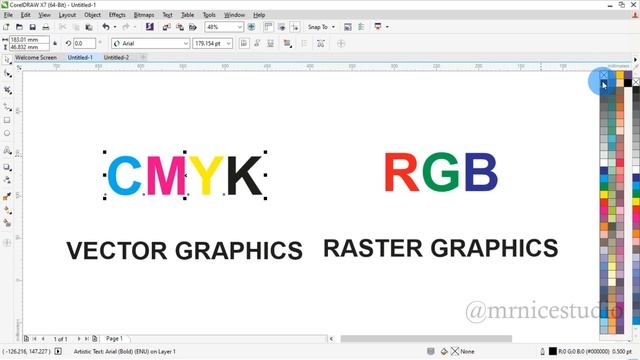Click the text Bold icon in the property bar
The height and width of the screenshot is (360, 640).
click(244, 43)
